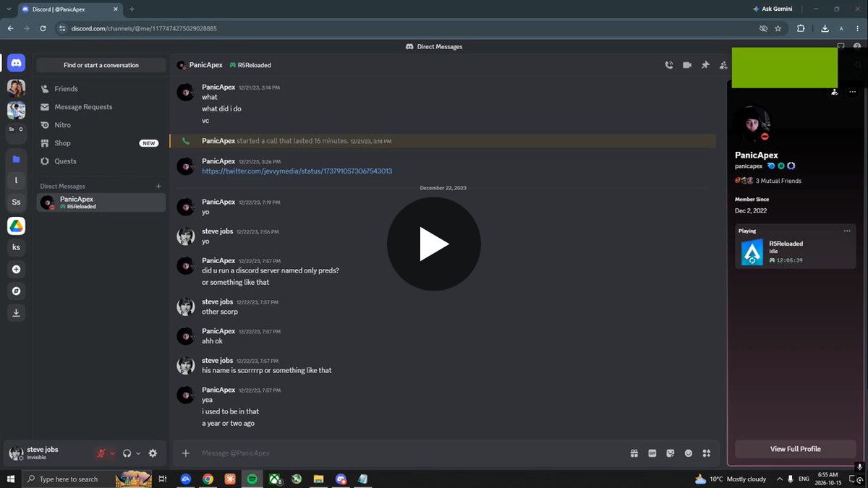Open the Friends tab
868x488 pixels.
coord(101,89)
